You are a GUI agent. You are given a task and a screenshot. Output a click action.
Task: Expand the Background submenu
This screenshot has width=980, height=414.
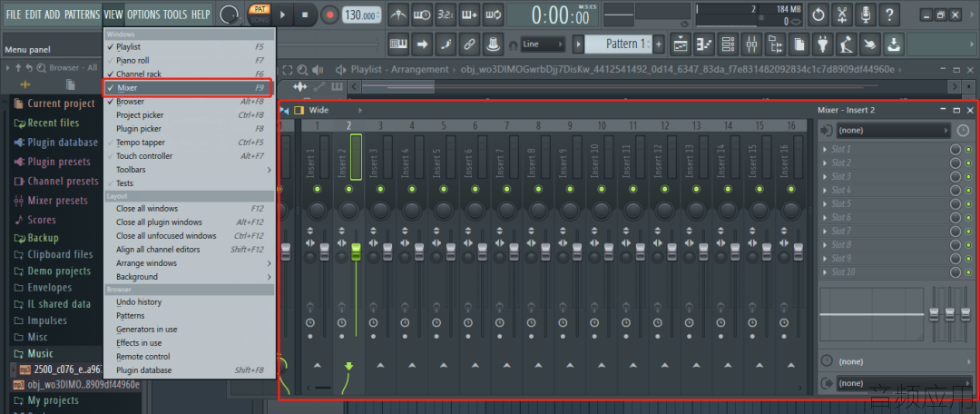tap(188, 276)
